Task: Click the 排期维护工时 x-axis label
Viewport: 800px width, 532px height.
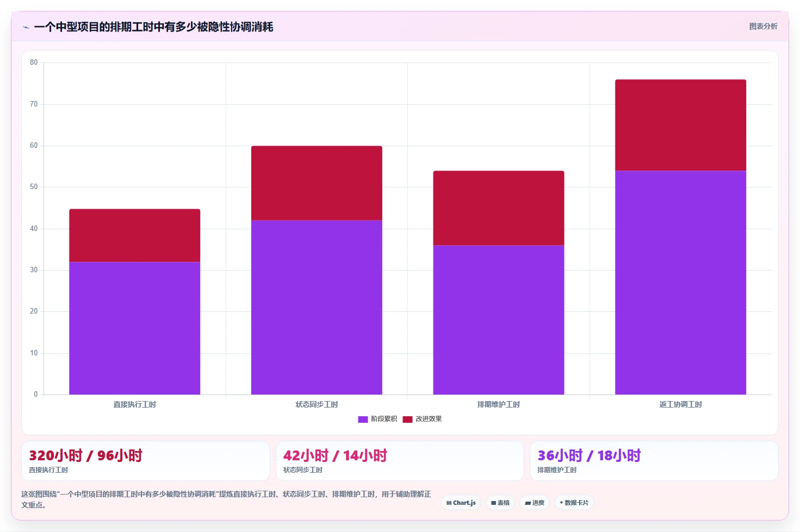Action: point(499,404)
